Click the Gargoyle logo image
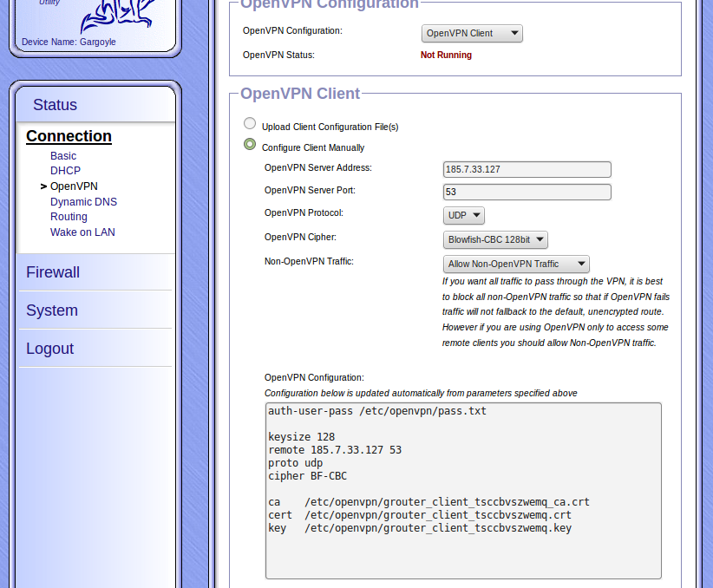The height and width of the screenshot is (588, 713). click(117, 16)
